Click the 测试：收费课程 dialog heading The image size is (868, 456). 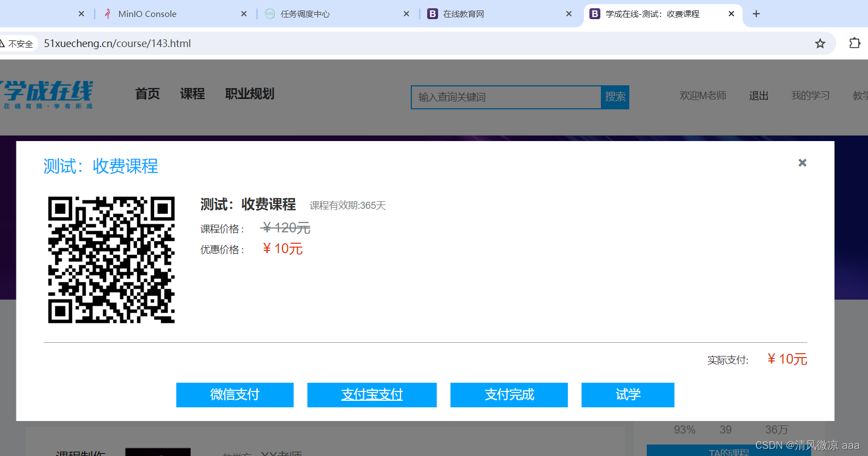(x=101, y=166)
